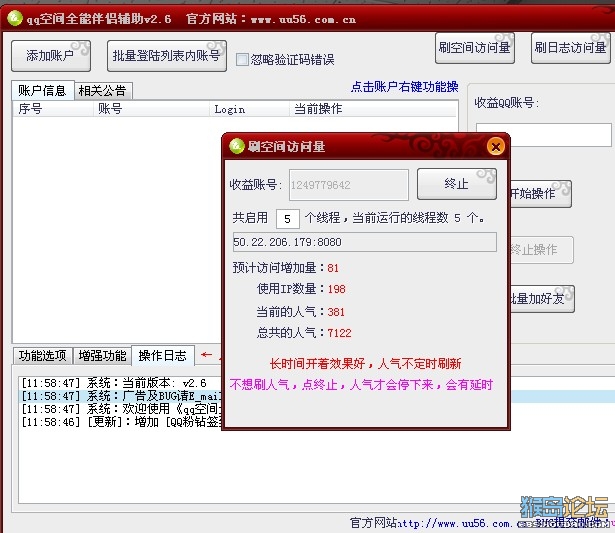The image size is (615, 533).
Task: Click 收益账号 field showing 1249779642
Action: point(349,185)
